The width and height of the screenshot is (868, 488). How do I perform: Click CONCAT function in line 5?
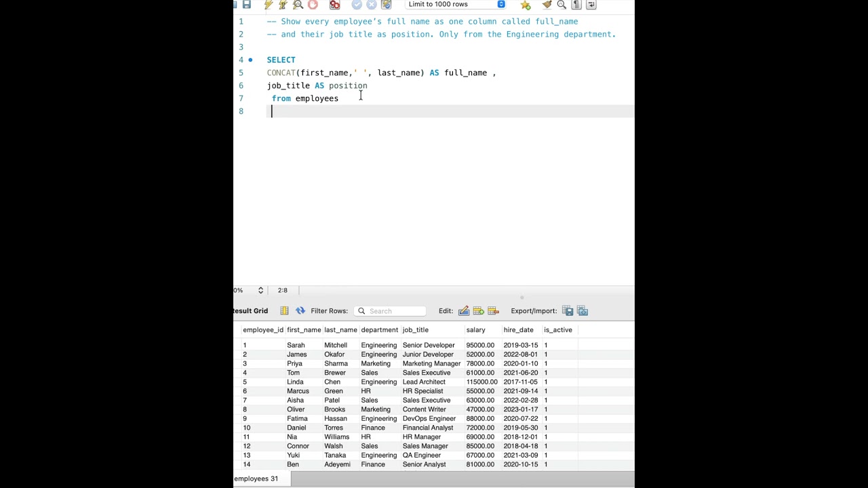(281, 73)
